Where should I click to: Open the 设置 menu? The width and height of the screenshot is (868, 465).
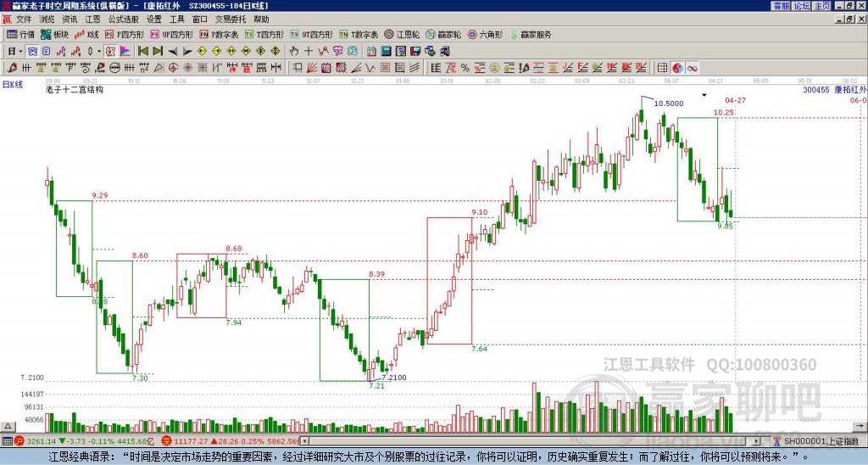154,20
